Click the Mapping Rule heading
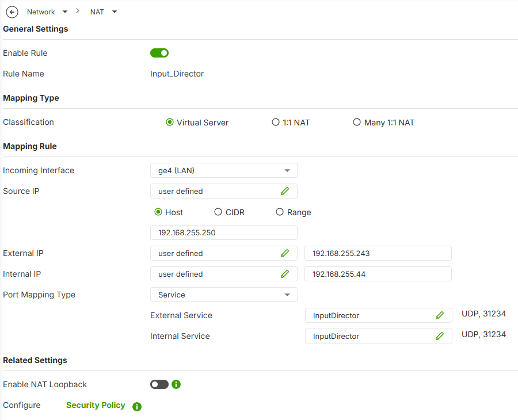Image resolution: width=518 pixels, height=420 pixels. point(30,146)
